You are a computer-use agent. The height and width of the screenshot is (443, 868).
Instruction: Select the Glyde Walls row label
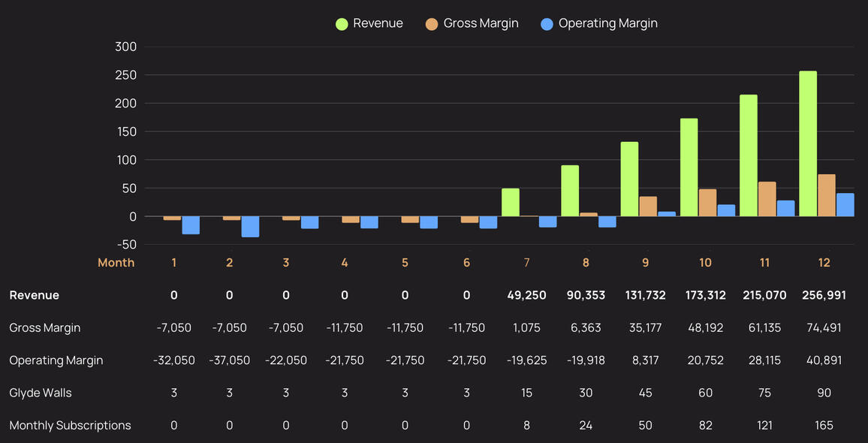click(x=41, y=393)
